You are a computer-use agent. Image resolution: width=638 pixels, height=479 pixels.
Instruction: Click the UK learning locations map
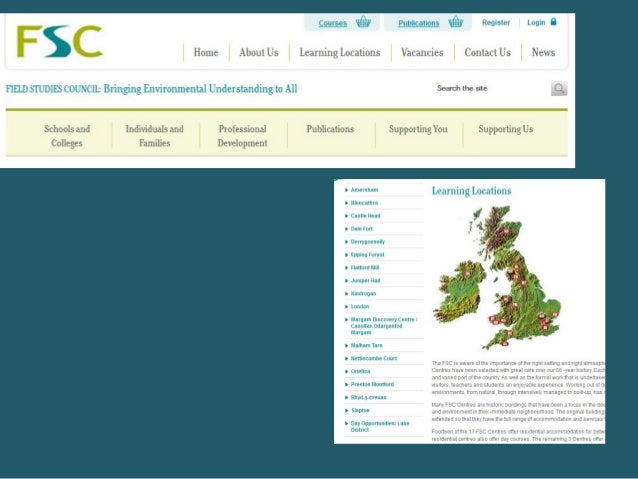498,278
